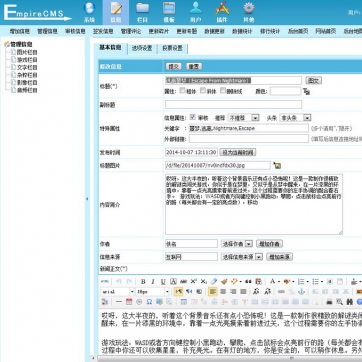This screenshot has width=362, height=362.
Task: Insert anchor using the anchor icon
Action: [301, 292]
